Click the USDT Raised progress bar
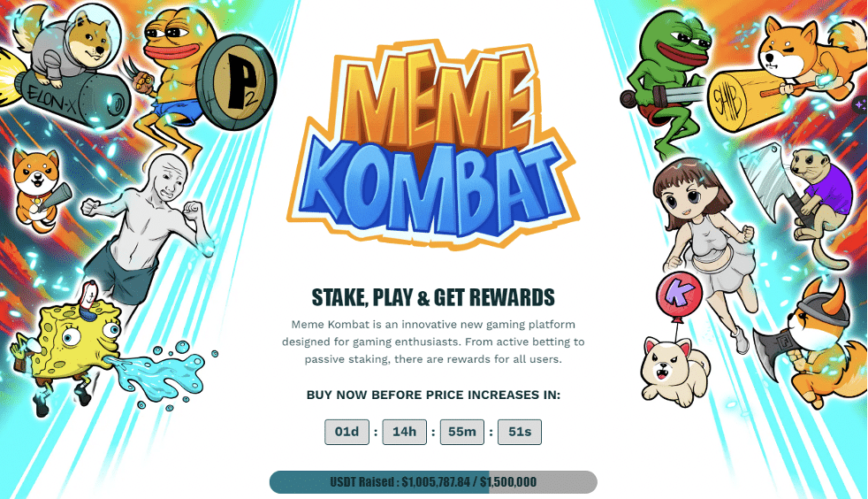Image resolution: width=868 pixels, height=499 pixels. tap(433, 482)
